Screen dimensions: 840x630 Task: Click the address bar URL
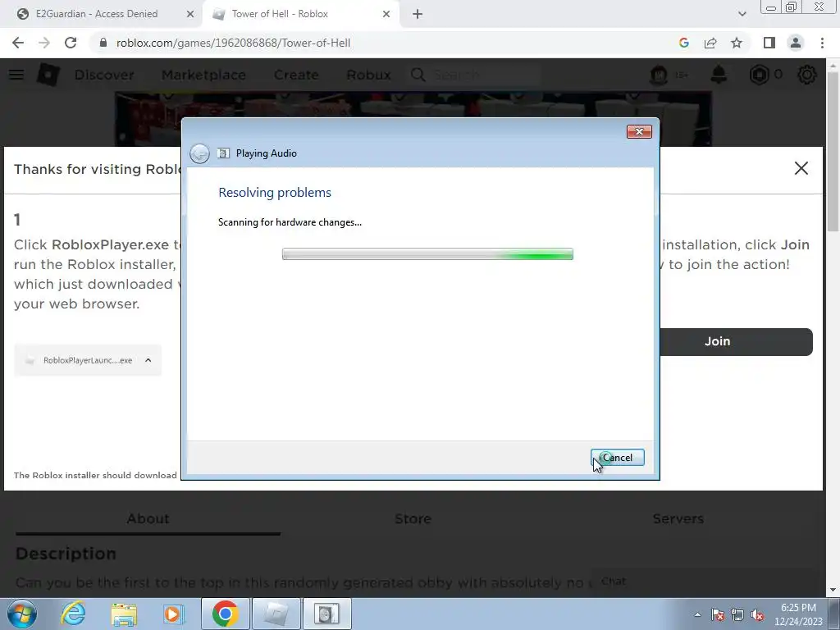[x=233, y=43]
